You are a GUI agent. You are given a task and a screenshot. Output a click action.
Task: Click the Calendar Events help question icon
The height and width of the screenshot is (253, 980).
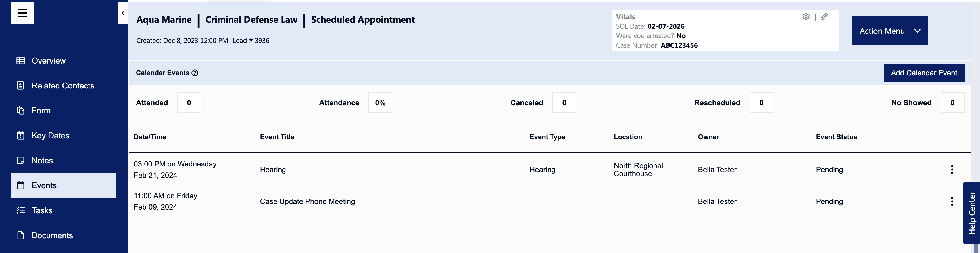[x=195, y=73]
